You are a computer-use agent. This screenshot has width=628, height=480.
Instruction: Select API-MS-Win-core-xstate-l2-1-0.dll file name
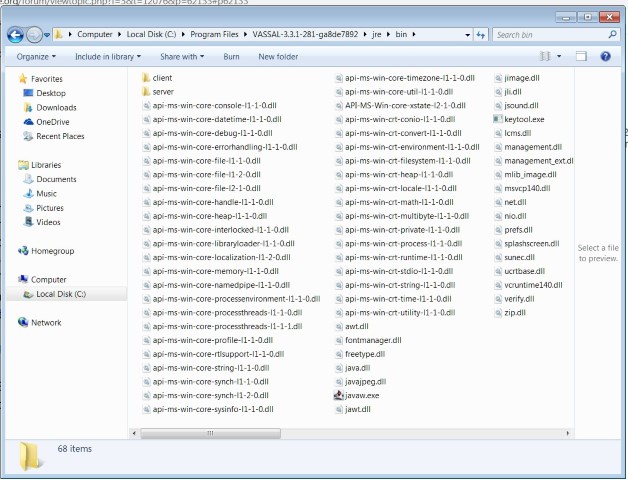405,106
